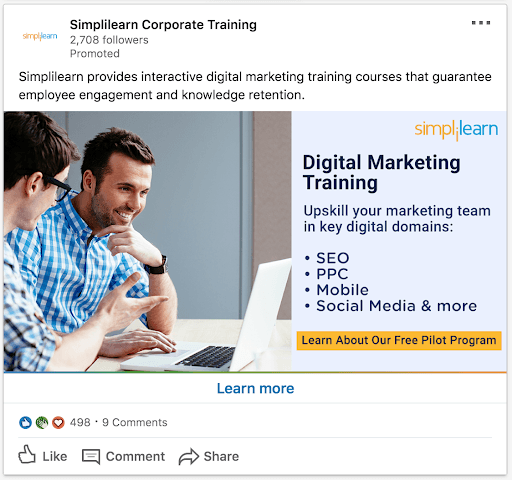Click the blue like reaction icon

click(25, 422)
